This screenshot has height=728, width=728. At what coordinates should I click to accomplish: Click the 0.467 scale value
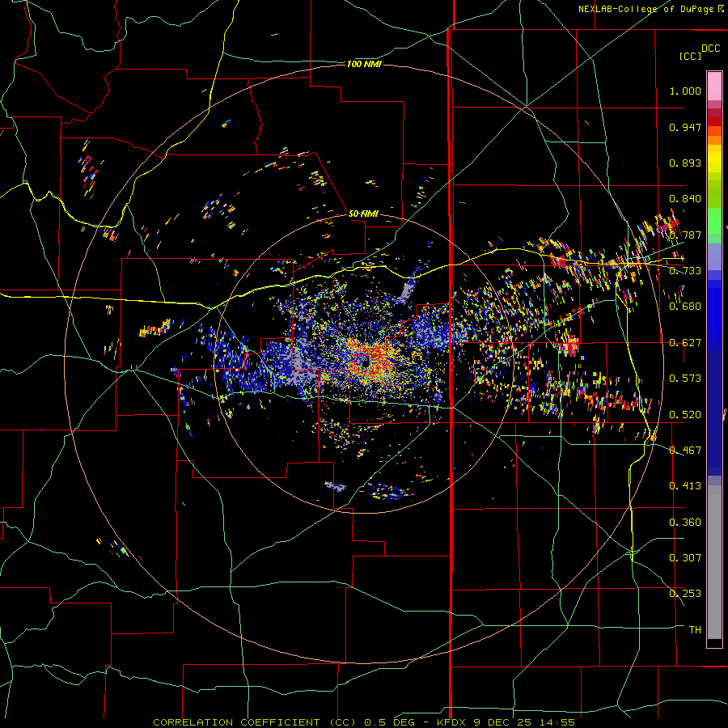(685, 451)
